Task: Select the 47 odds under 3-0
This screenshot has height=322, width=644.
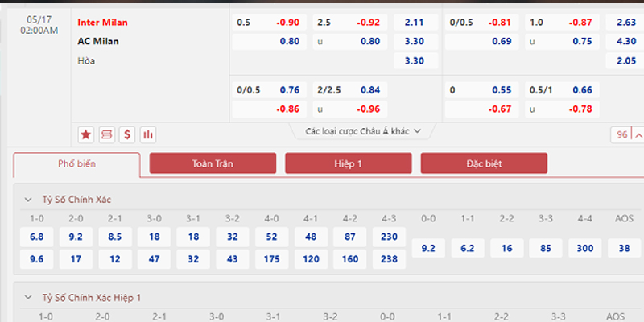Action: click(154, 259)
